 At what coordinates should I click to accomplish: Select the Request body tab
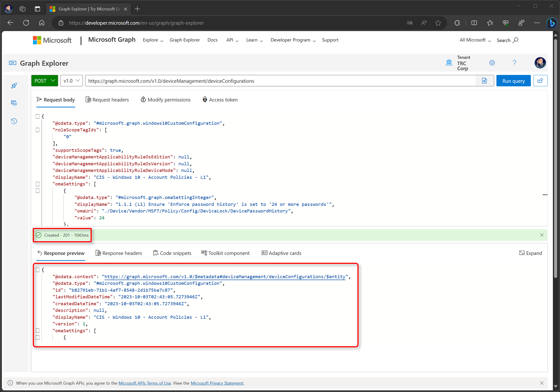pyautogui.click(x=56, y=100)
